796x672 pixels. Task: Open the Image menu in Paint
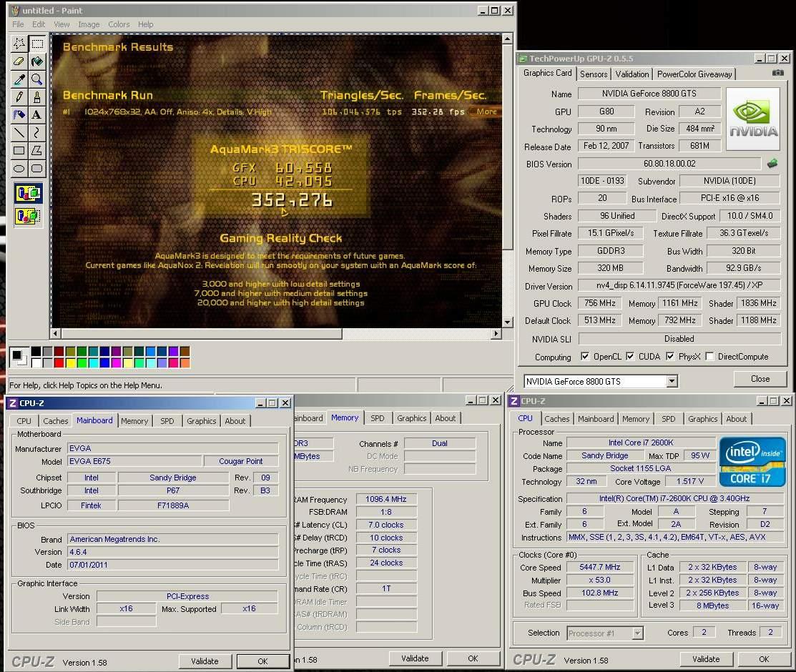tap(89, 24)
